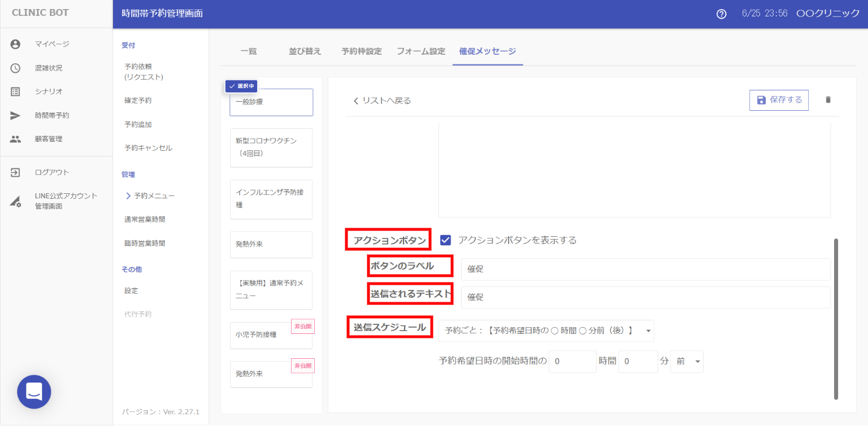Click the 時間帯予約 paper plane icon
Image resolution: width=868 pixels, height=426 pixels.
(x=15, y=115)
